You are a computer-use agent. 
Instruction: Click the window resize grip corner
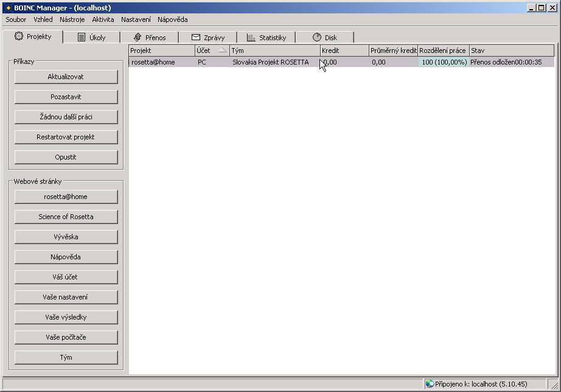554,385
